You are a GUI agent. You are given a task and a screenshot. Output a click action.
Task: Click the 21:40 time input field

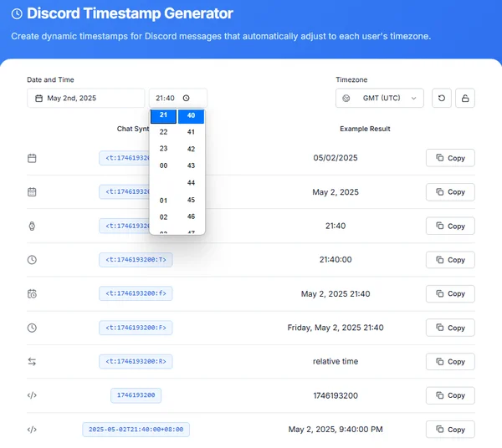pyautogui.click(x=178, y=98)
